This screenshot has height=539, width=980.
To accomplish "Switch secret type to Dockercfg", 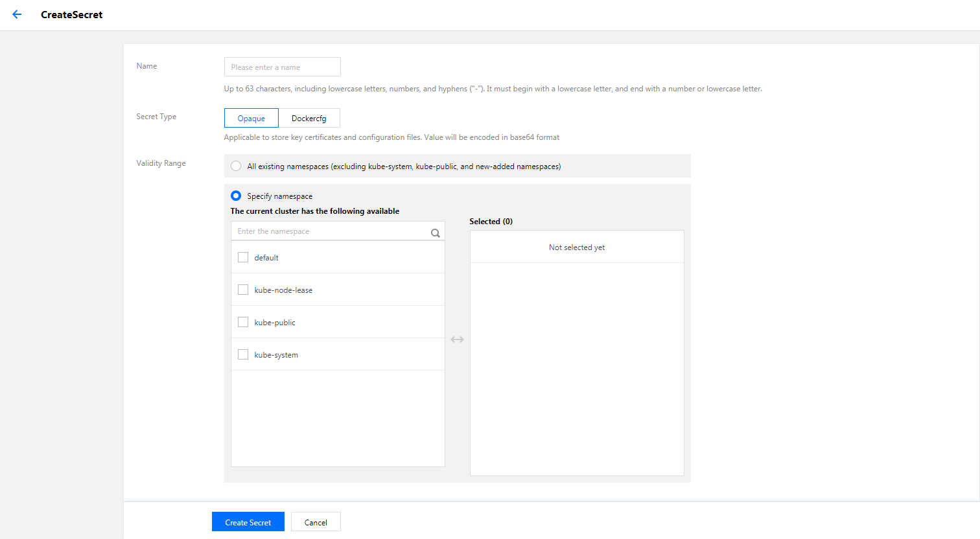I will click(309, 118).
